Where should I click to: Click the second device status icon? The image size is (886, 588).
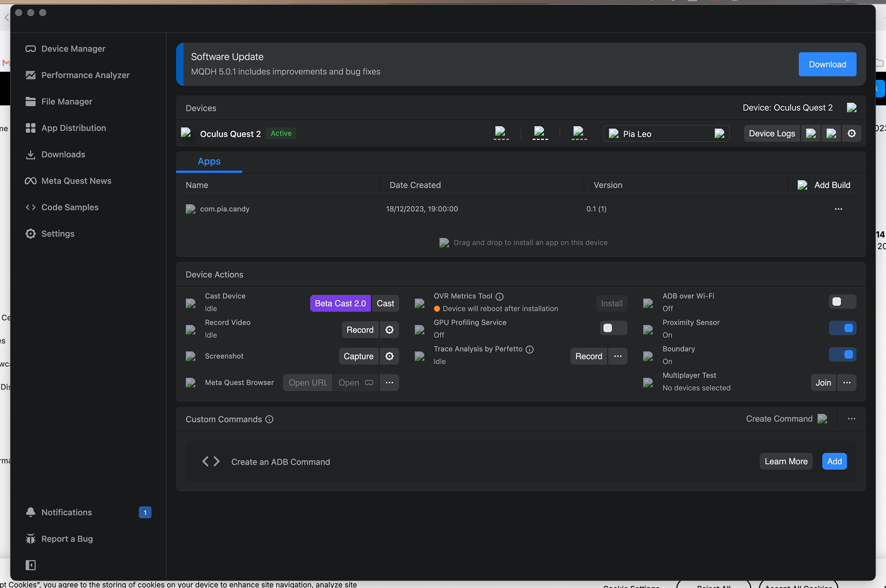tap(540, 133)
